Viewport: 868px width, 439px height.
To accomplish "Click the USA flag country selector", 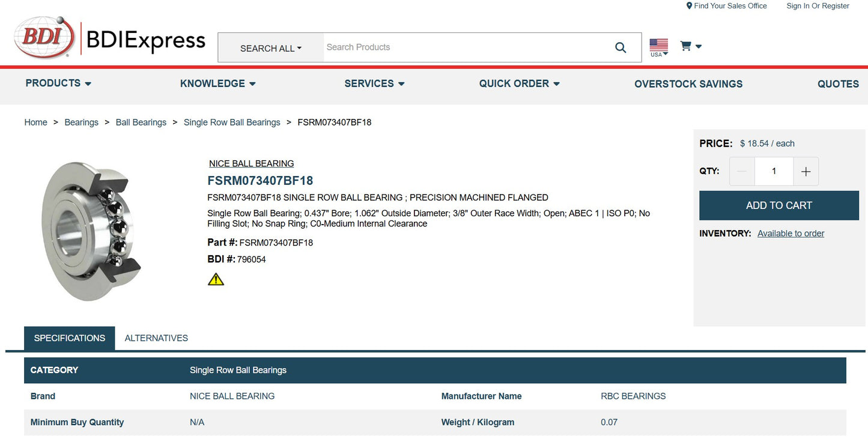I will (x=658, y=47).
